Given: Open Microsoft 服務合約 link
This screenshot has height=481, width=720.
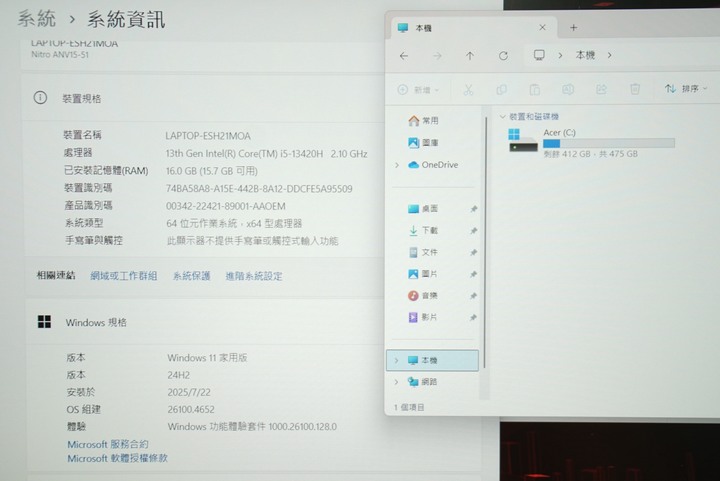Looking at the screenshot, I should [108, 444].
